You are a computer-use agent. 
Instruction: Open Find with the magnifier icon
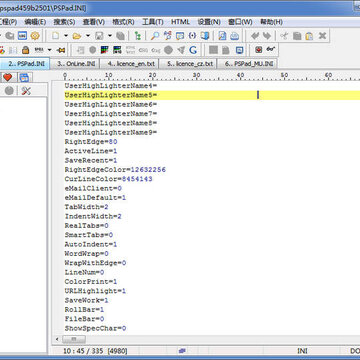155,36
